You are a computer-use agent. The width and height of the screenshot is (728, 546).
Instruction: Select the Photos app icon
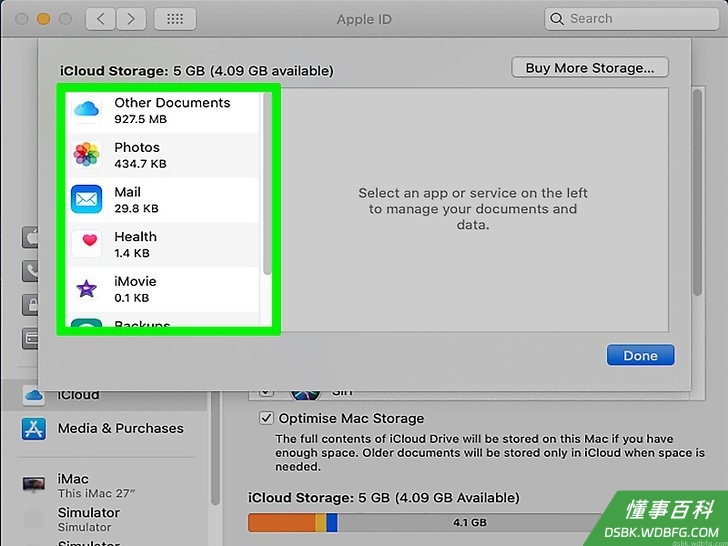coord(86,155)
